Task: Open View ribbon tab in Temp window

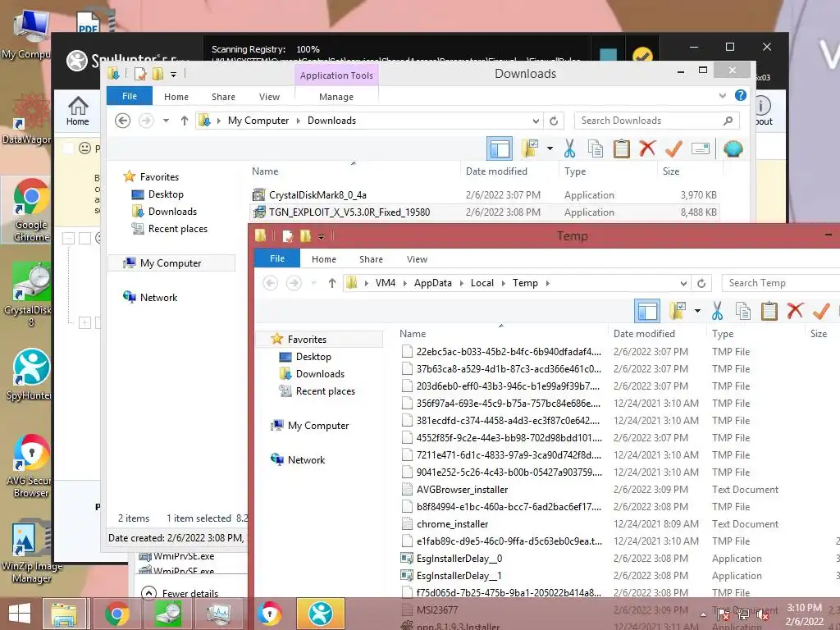Action: 418,258
